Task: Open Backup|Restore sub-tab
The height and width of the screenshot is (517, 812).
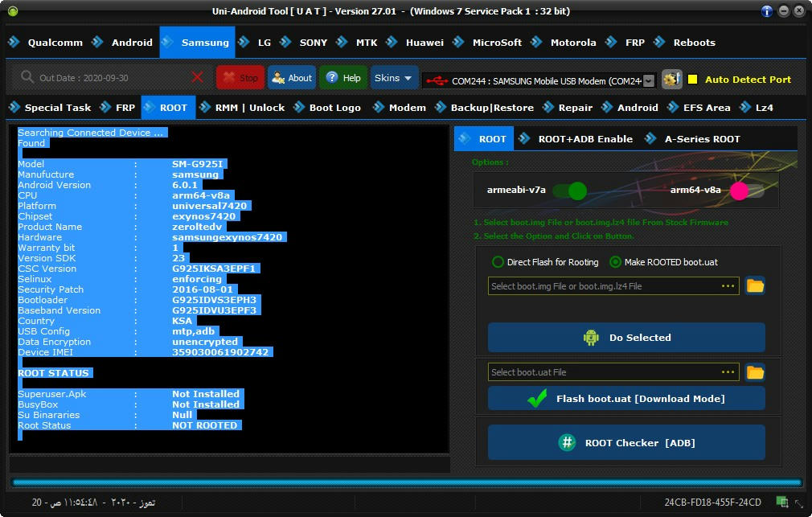Action: click(x=485, y=108)
